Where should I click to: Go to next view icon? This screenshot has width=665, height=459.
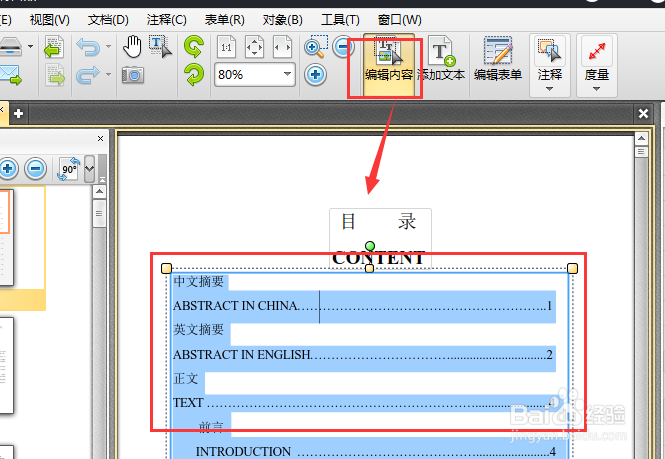[54, 75]
